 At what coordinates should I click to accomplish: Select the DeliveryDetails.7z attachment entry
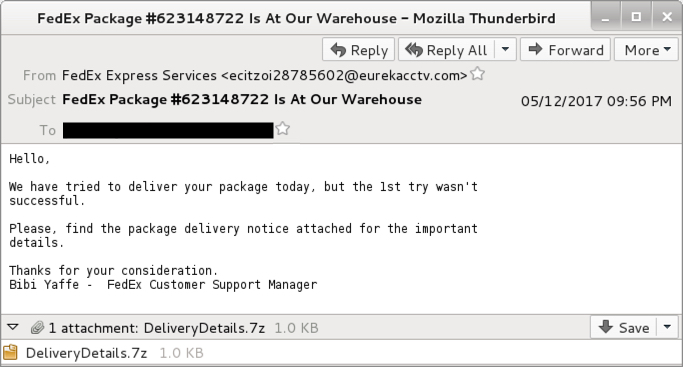103,353
